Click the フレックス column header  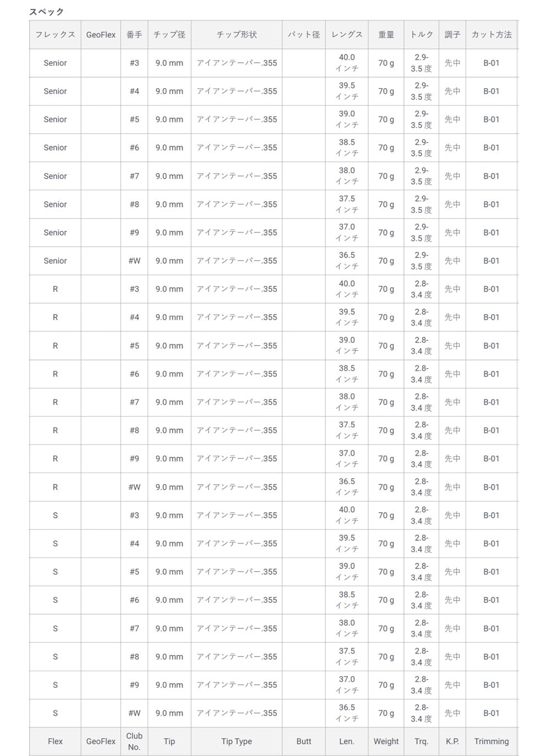click(x=55, y=35)
